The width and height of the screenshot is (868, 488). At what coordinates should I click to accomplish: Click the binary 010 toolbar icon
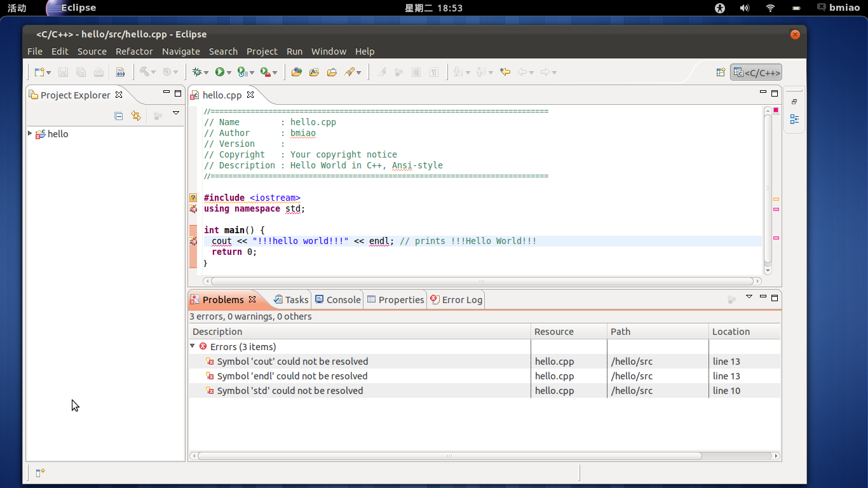pyautogui.click(x=120, y=72)
